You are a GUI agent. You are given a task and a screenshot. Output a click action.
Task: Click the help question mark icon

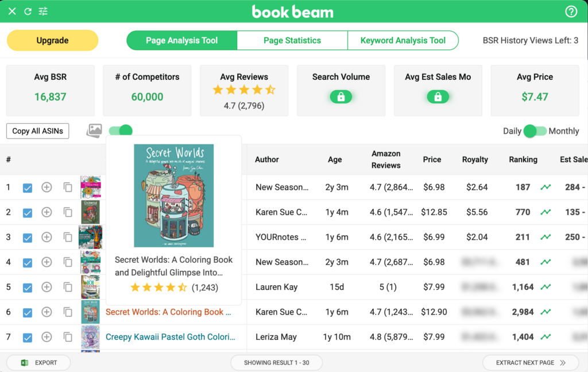570,11
